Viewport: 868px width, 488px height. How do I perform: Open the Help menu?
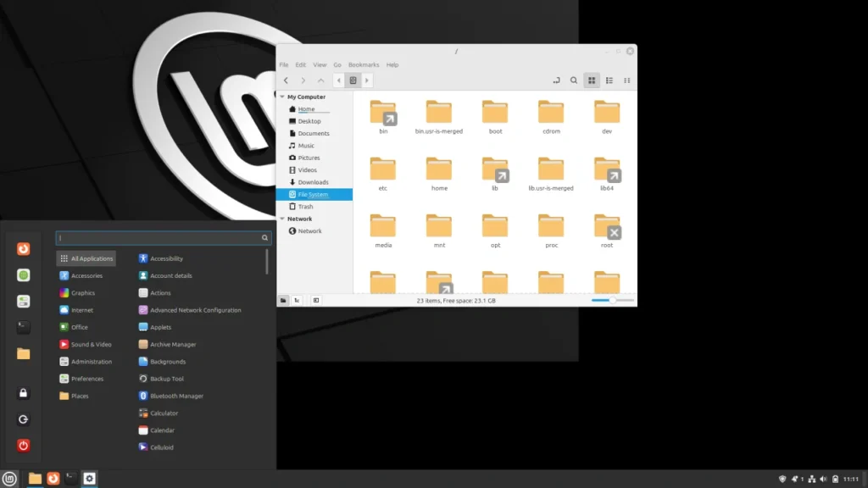pos(392,64)
